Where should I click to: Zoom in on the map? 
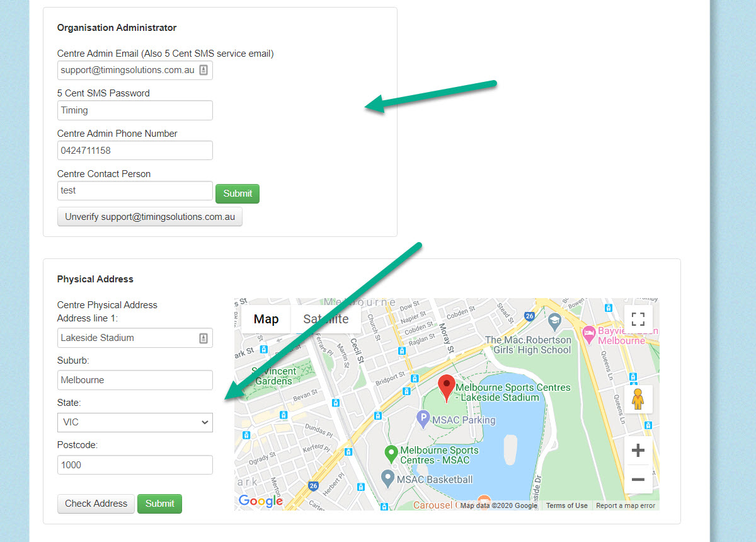tap(638, 451)
